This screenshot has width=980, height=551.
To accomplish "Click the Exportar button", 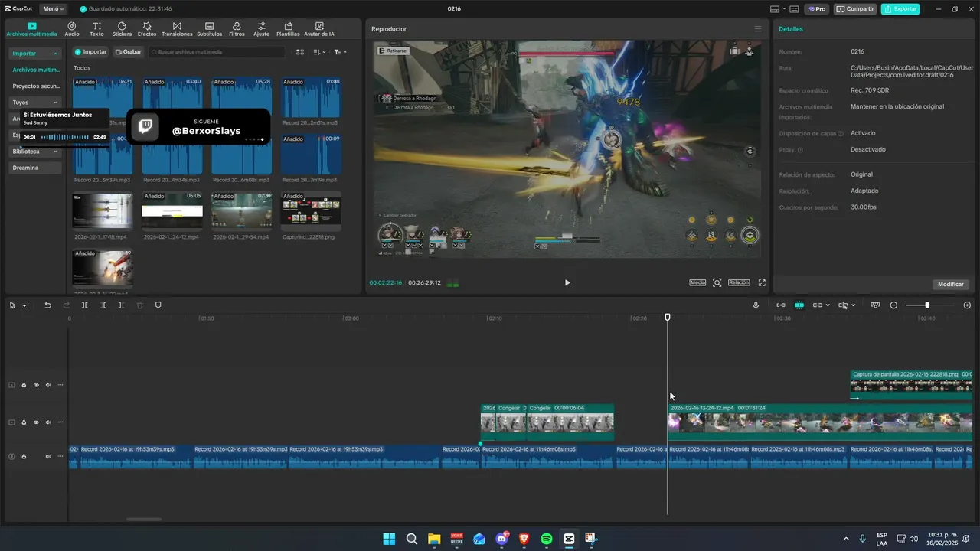I will pyautogui.click(x=900, y=9).
